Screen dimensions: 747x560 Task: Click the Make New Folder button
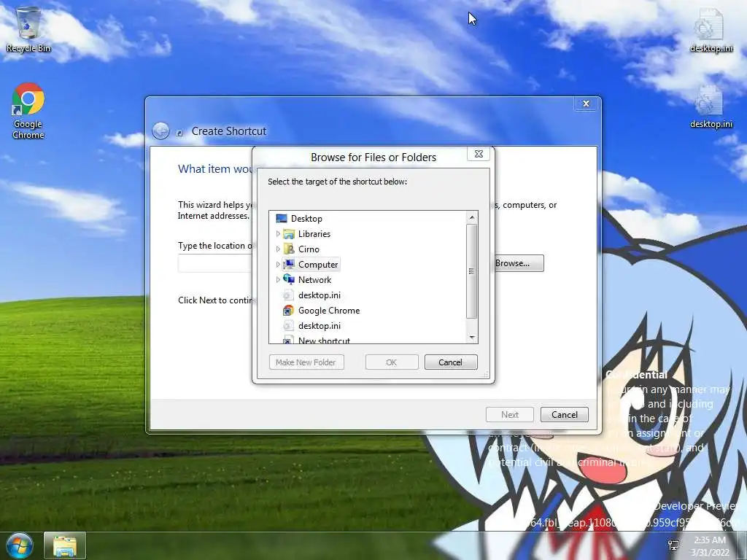pos(306,362)
